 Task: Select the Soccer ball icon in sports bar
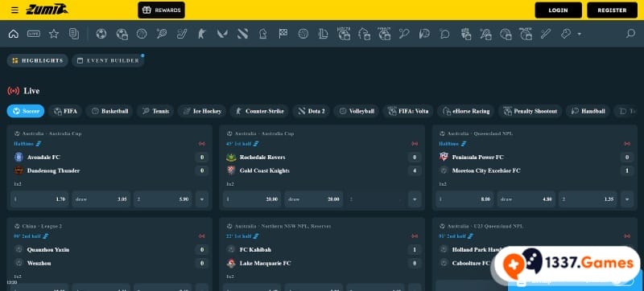(101, 34)
